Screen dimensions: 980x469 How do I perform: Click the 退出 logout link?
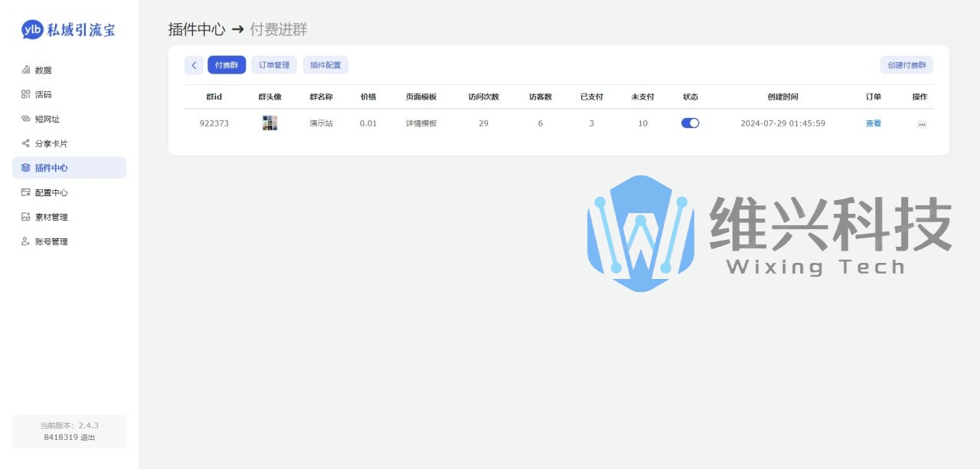[x=88, y=438]
